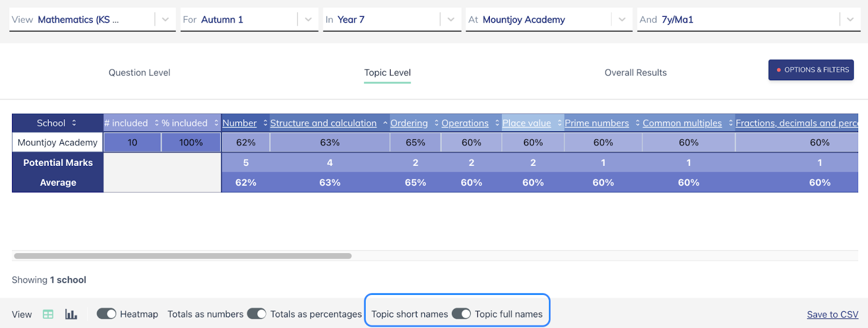Open Options & Filters button

[811, 70]
